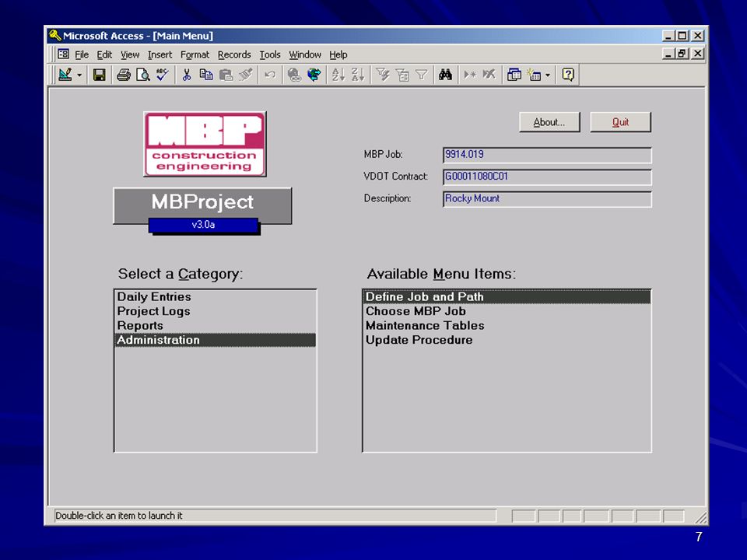Sort Descending Z-A icon
Image resolution: width=747 pixels, height=560 pixels.
[x=358, y=75]
